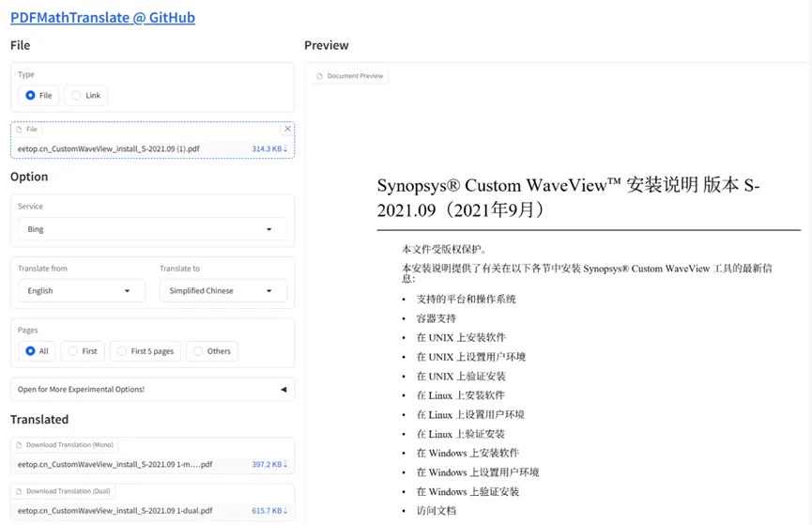
Task: Click the translated dual PDF filename
Action: point(115,511)
